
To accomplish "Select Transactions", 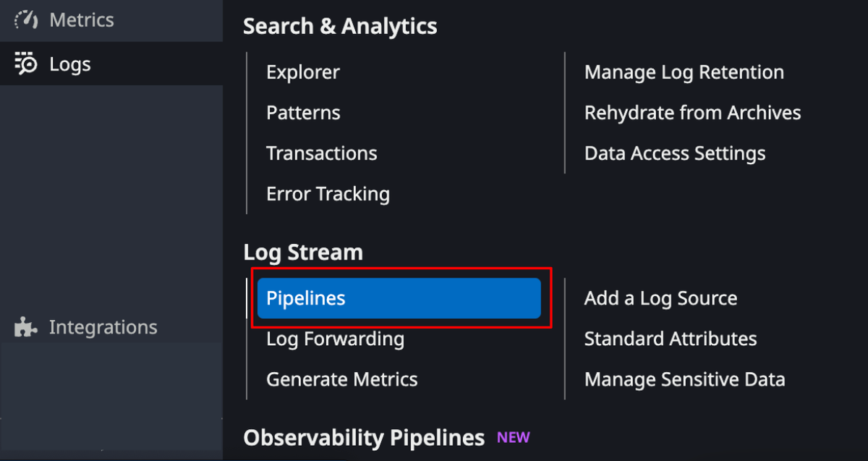I will (x=321, y=153).
